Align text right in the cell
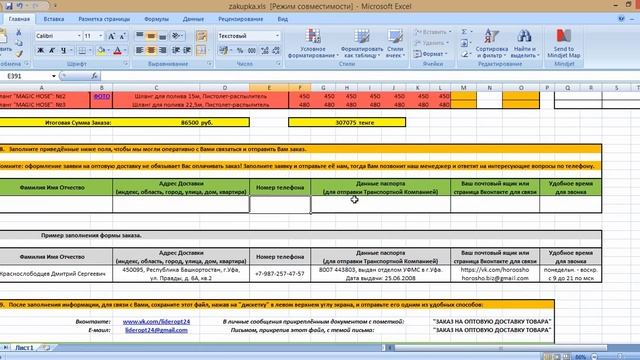This screenshot has width=640, height=360. tap(162, 50)
